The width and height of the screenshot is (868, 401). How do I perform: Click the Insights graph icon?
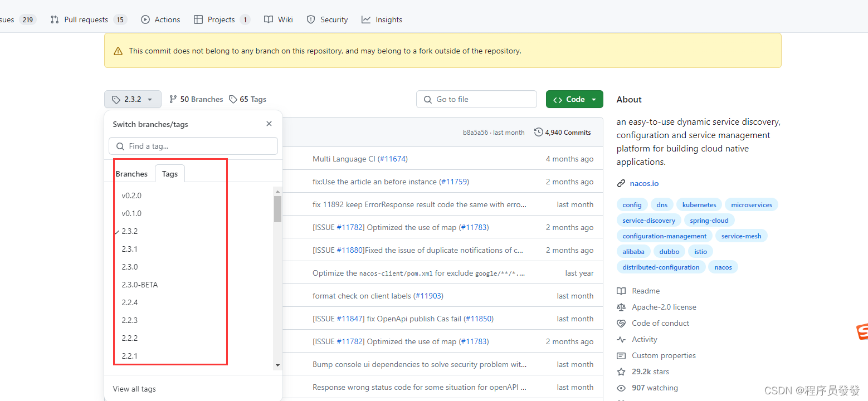pos(366,19)
